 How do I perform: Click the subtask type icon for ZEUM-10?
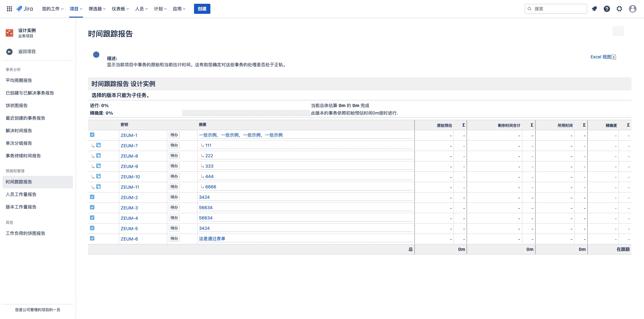[x=98, y=176]
